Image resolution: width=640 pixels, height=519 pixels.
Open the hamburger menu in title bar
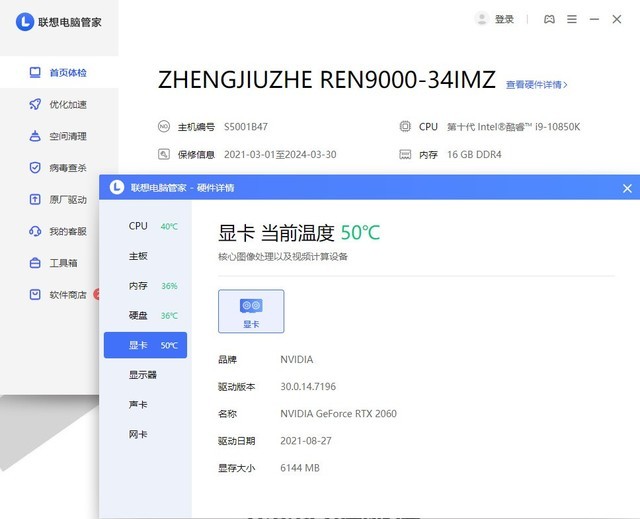point(572,19)
